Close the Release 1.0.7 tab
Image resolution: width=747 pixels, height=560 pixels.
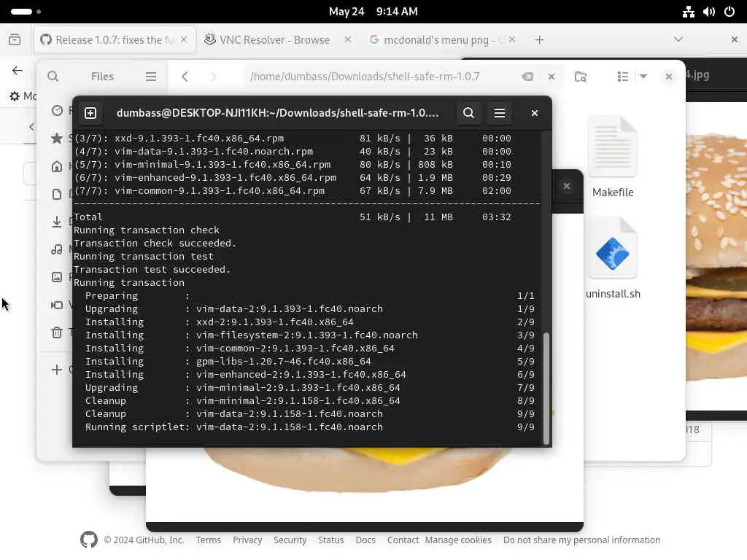(184, 39)
